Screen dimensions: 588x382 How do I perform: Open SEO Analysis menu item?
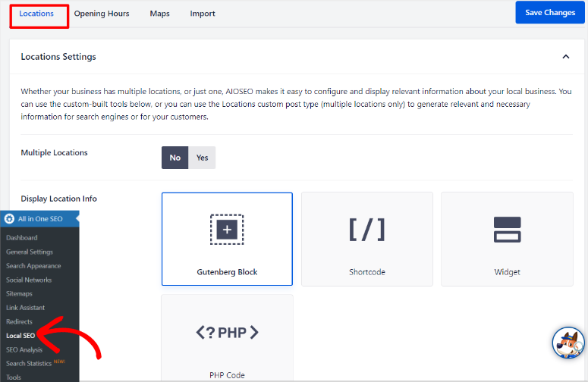[x=24, y=350]
